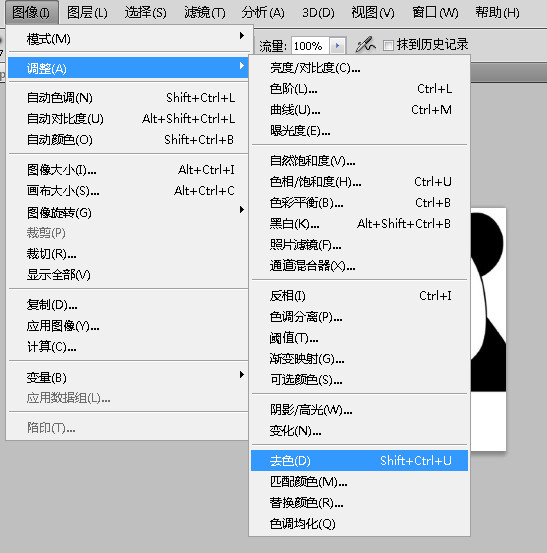The width and height of the screenshot is (547, 553).
Task: Choose 自动颜色(O) menu item
Action: (128, 140)
